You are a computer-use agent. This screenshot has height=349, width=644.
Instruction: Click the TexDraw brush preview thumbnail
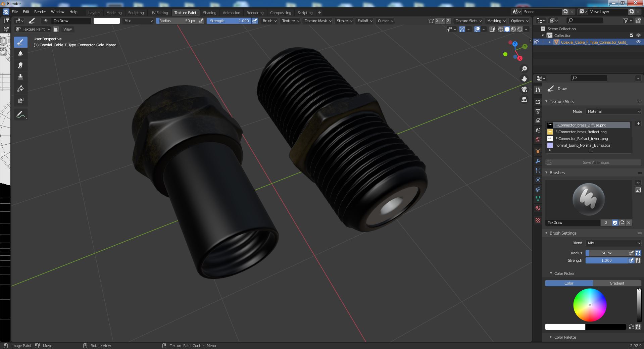point(588,199)
